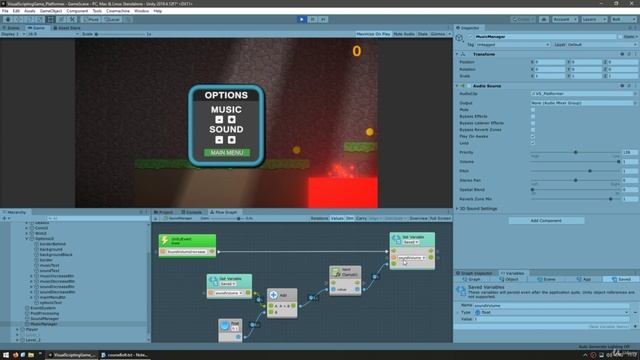This screenshot has height=360, width=640.
Task: Click the Float literal node icon
Action: coord(224,326)
